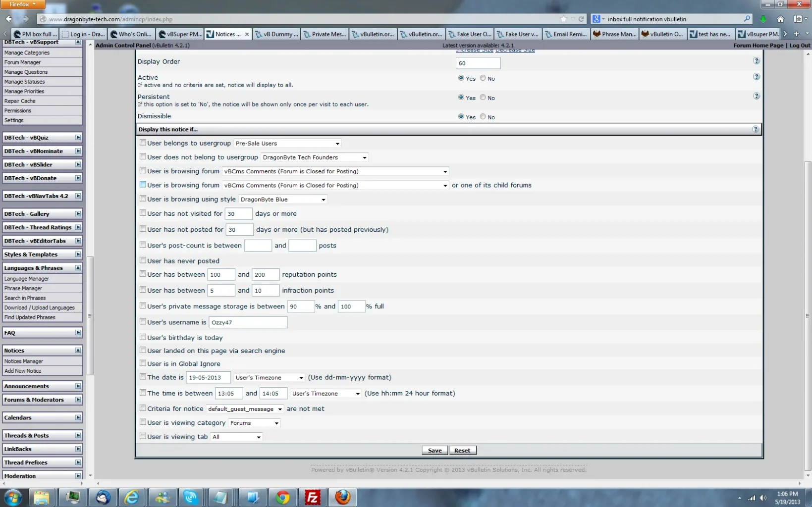Open Add New Notice link
This screenshot has height=507, width=812.
[x=23, y=371]
